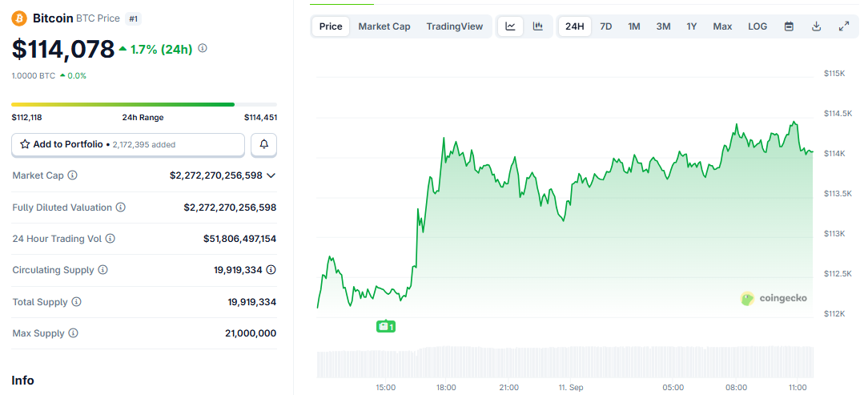This screenshot has height=395, width=868.
Task: Click the volume bars below chart
Action: [565, 362]
